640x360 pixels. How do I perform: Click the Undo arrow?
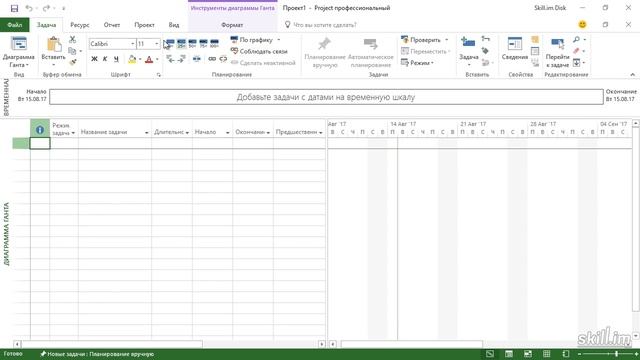(x=29, y=8)
